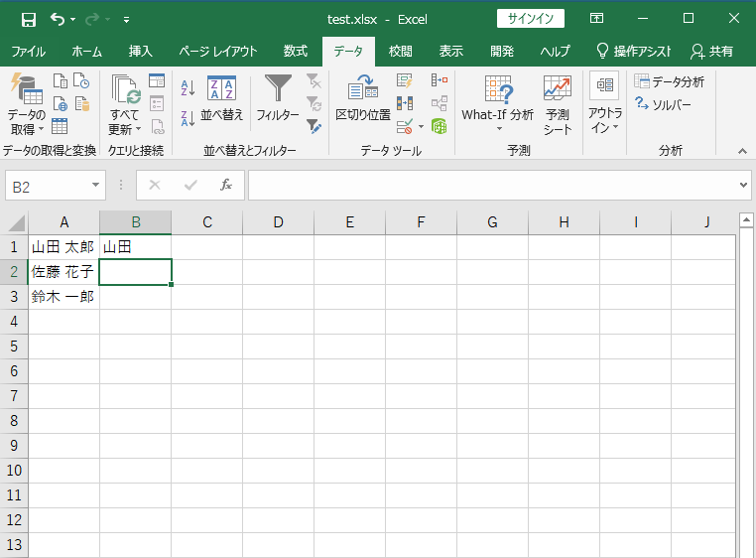Click the サインイン sign-in button
This screenshot has height=558, width=756.
tap(531, 19)
